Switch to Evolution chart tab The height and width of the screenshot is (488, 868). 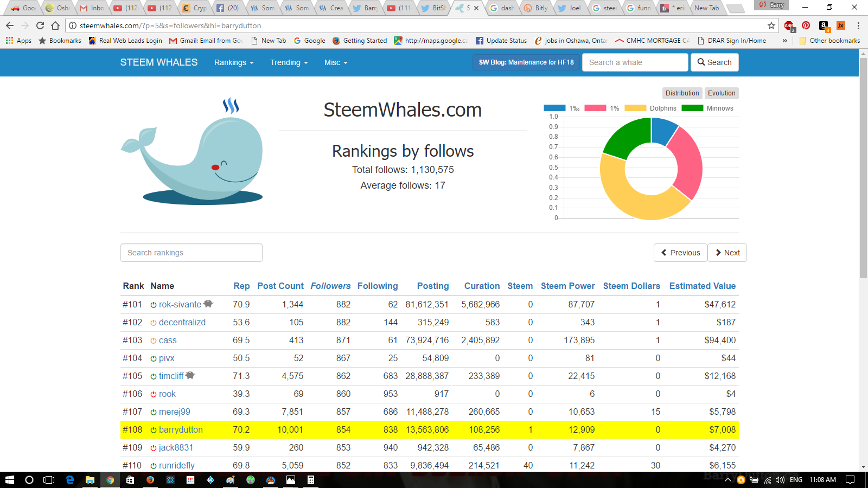click(x=722, y=93)
